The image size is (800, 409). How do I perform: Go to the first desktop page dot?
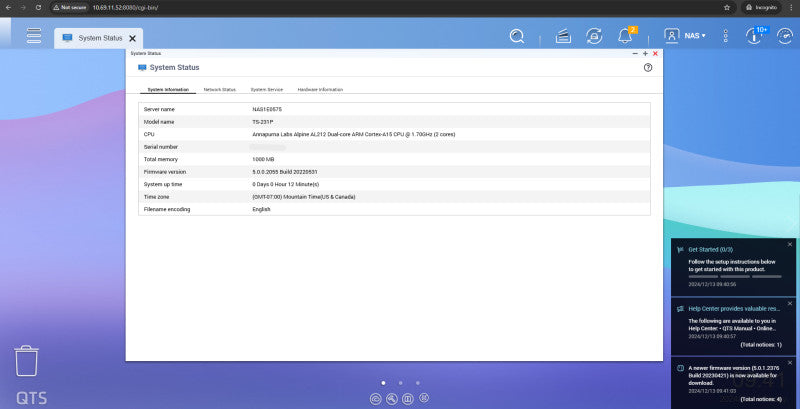click(383, 382)
